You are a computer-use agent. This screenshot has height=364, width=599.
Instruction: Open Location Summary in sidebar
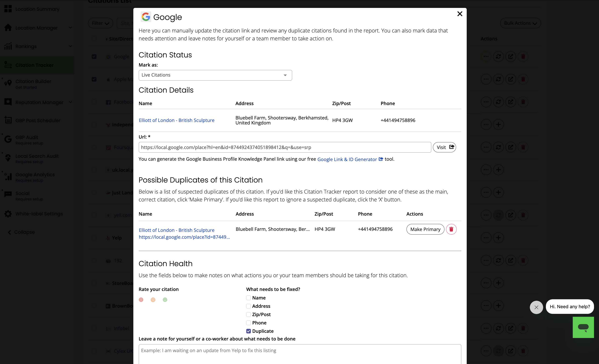37,9
